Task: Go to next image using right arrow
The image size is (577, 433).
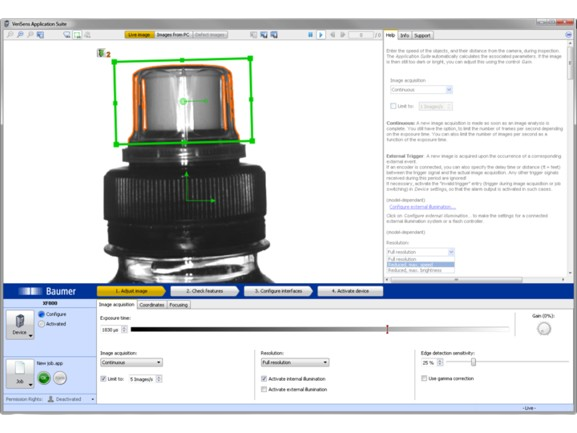Action: coord(343,35)
